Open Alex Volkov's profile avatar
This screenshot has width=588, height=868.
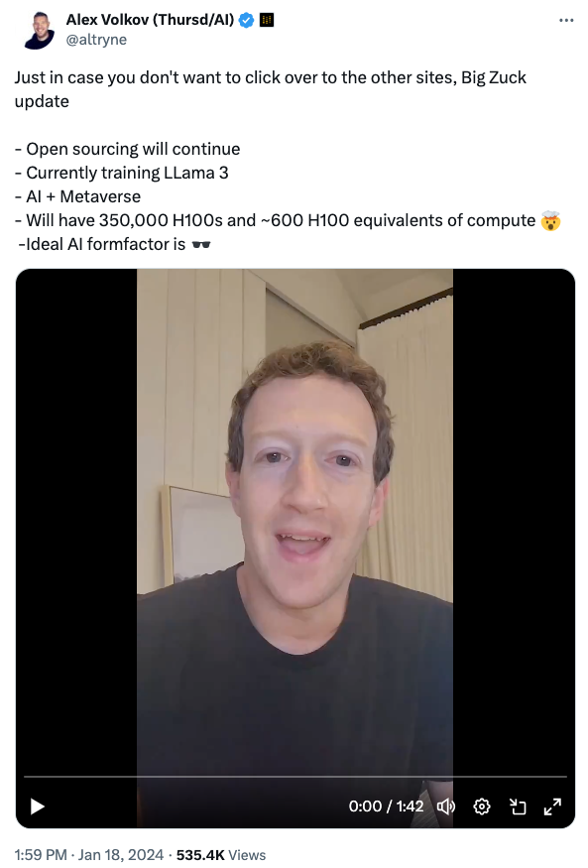40,30
